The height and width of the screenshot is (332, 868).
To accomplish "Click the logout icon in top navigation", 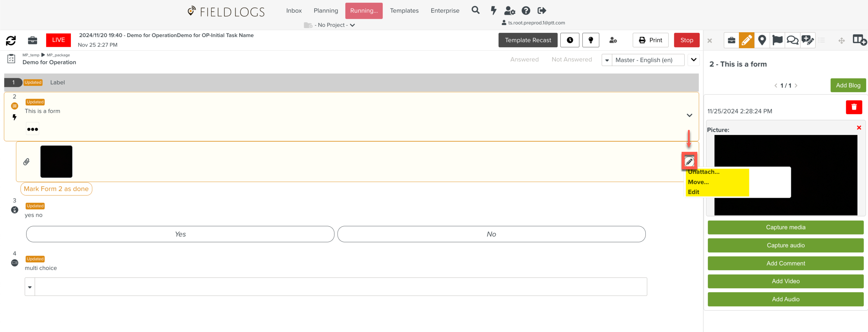I will tap(542, 11).
